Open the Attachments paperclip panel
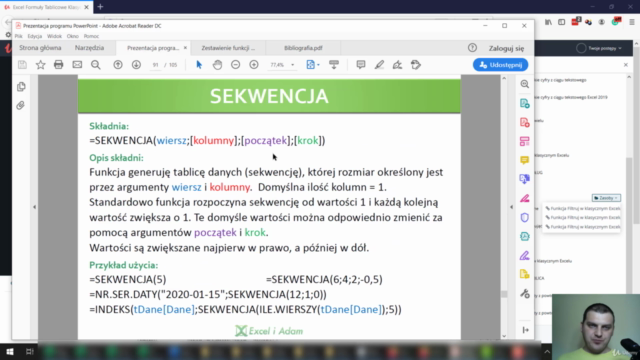Image resolution: width=640 pixels, height=360 pixels. (x=20, y=106)
